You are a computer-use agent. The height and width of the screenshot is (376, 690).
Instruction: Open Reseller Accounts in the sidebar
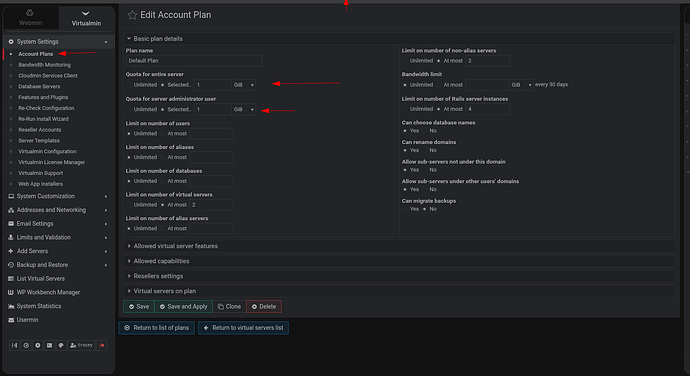point(40,130)
